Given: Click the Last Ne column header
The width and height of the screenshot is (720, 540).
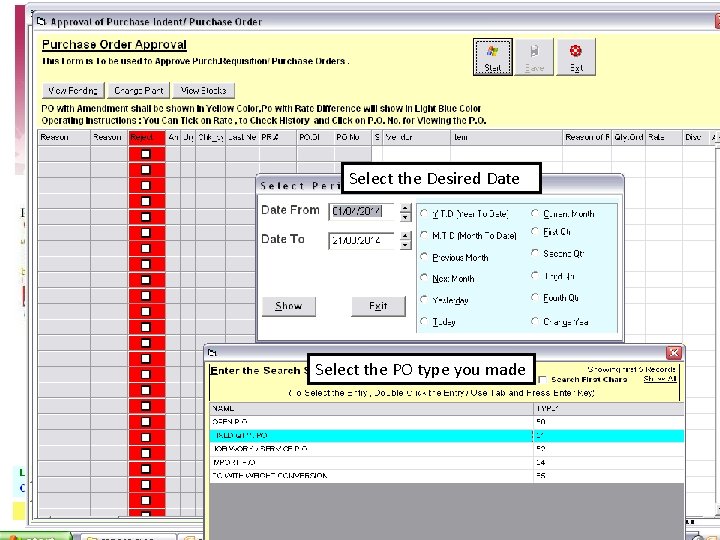Looking at the screenshot, I should click(242, 137).
